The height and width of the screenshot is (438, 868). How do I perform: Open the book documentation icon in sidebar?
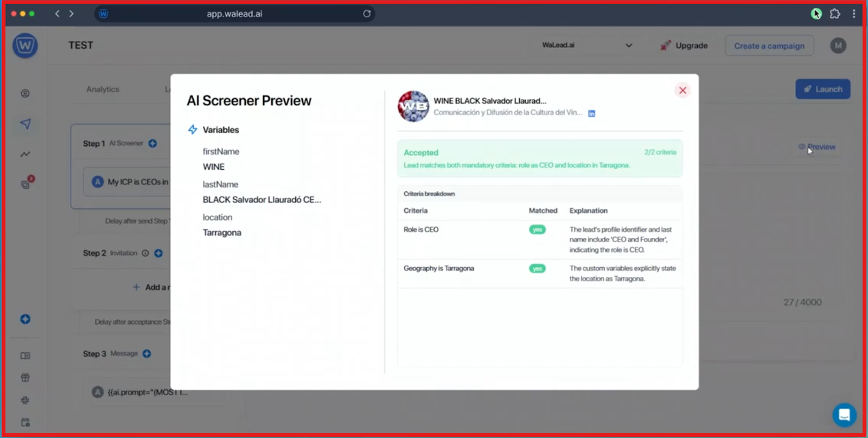click(25, 356)
